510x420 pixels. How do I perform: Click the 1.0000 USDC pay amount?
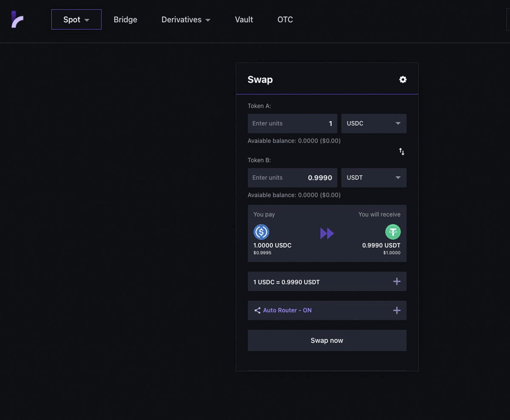[x=272, y=245]
